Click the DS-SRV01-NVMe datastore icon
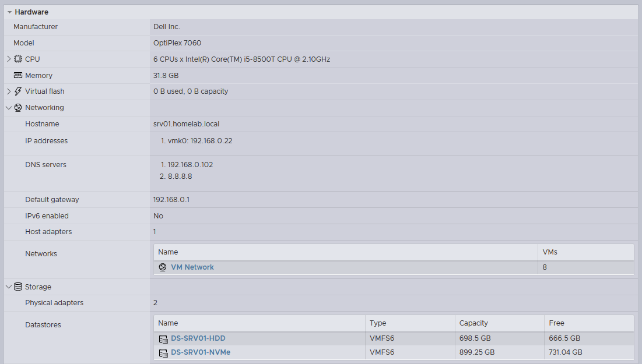The image size is (642, 364). click(163, 352)
